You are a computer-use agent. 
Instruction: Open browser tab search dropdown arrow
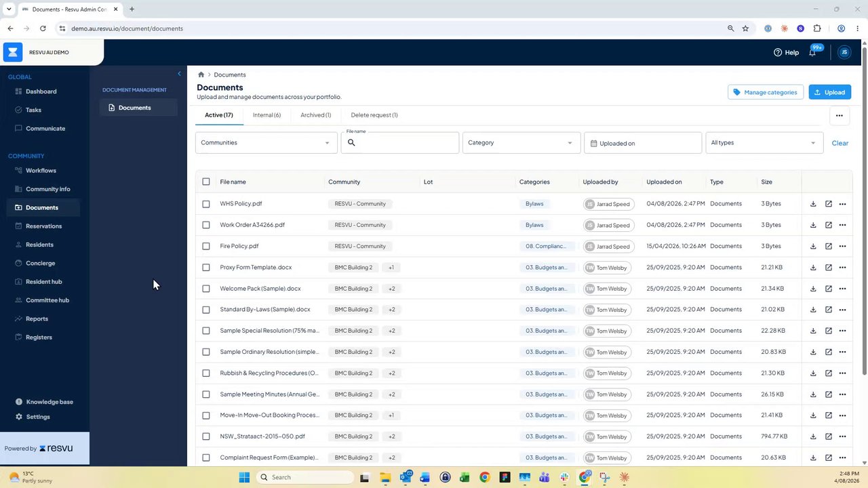(x=9, y=9)
